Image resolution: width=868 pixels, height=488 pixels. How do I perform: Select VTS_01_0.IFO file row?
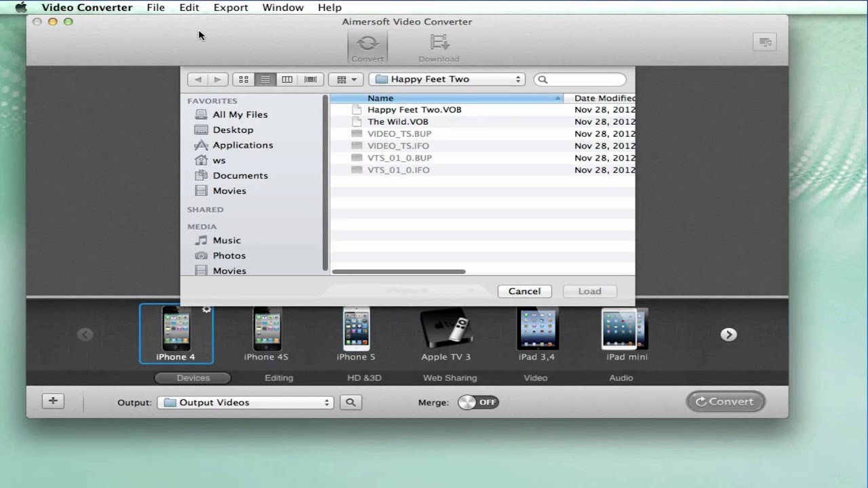483,170
